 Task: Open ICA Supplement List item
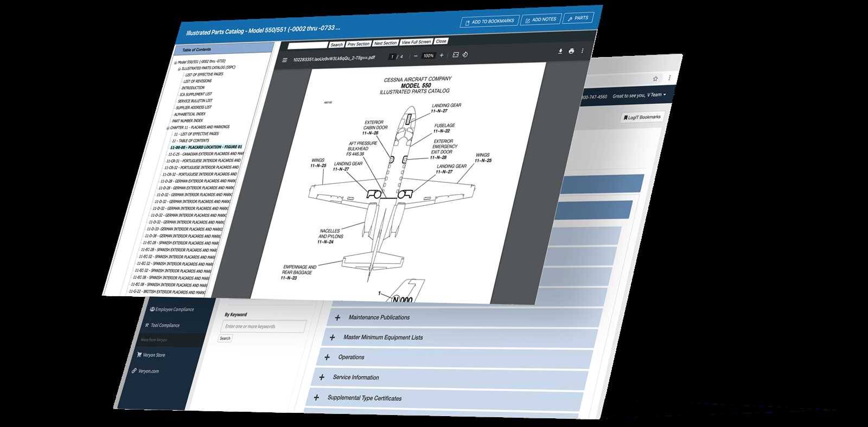(196, 94)
